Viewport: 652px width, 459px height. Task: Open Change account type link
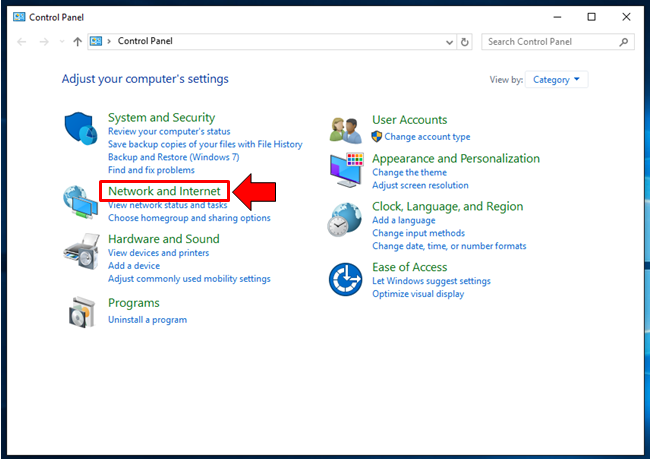tap(427, 137)
